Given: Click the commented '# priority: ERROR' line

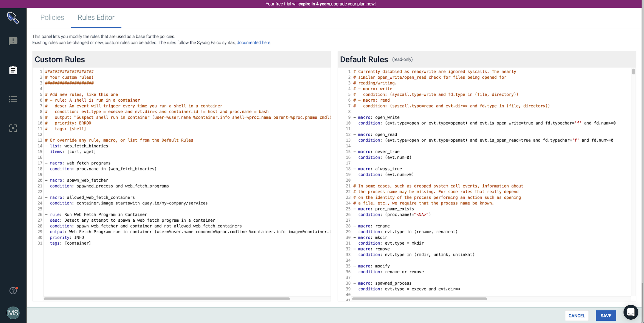Looking at the screenshot, I should pos(68,123).
